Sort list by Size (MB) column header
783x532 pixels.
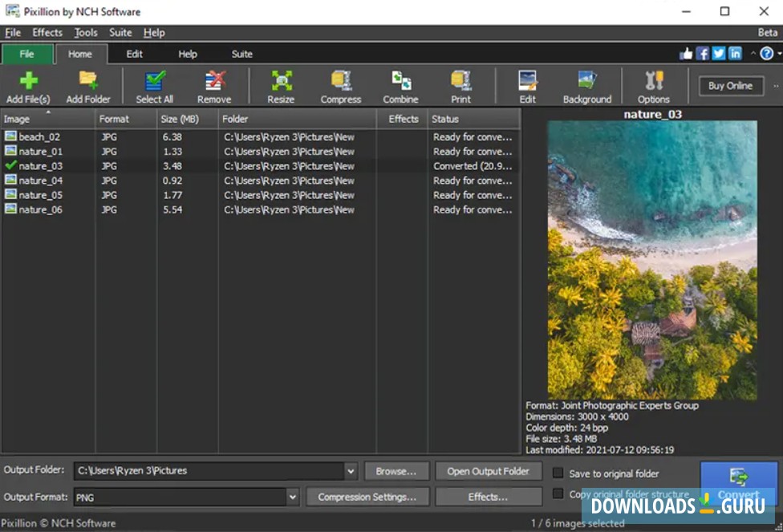point(179,119)
